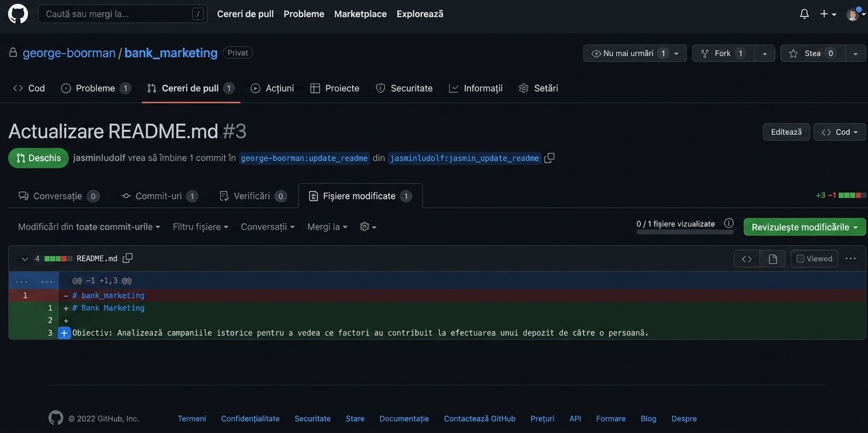Open README.md file options ellipsis

pyautogui.click(x=851, y=259)
